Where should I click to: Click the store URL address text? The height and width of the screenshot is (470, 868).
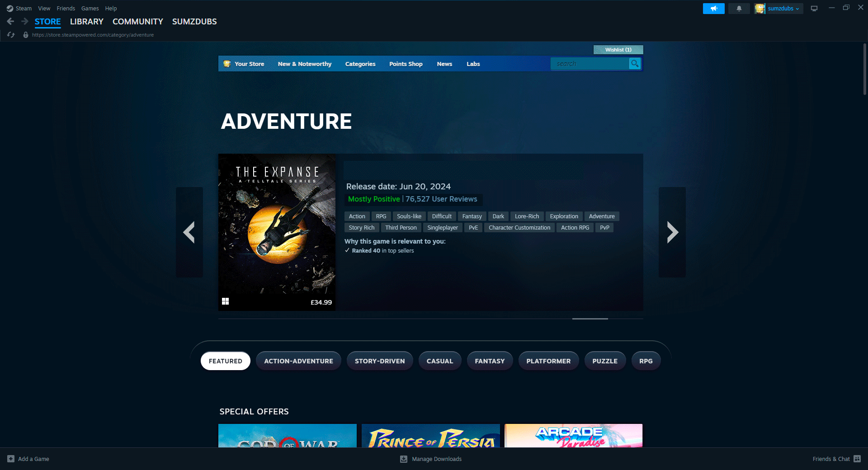coord(93,35)
